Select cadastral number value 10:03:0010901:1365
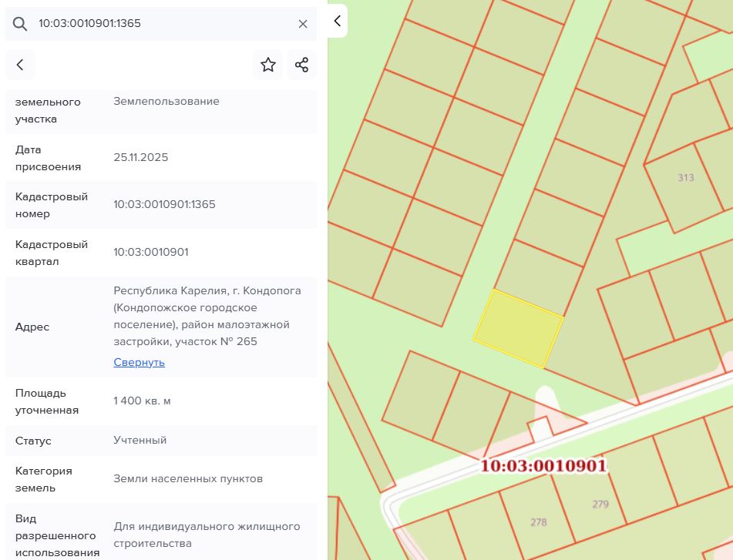Screen dimensions: 733x560 (x=164, y=205)
